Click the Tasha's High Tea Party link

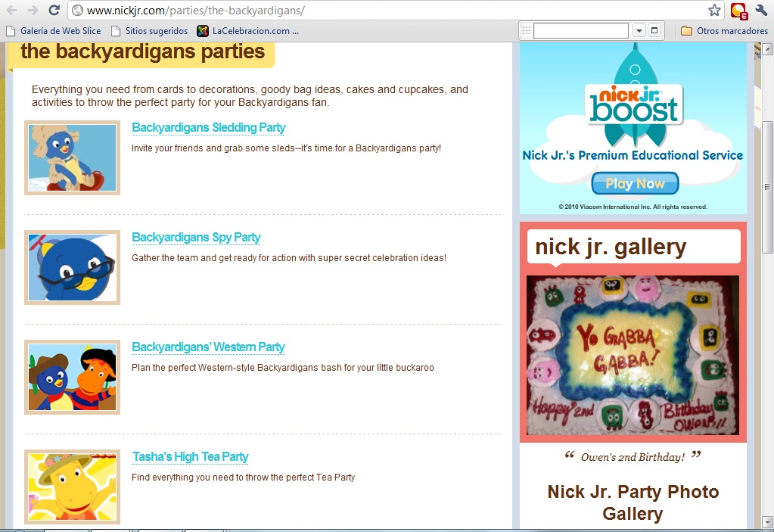point(191,457)
